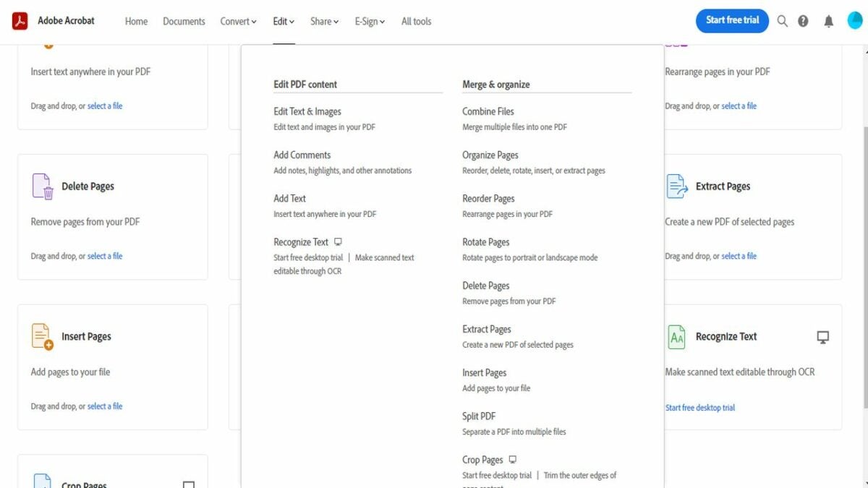Click Start free desktop trial under Recognize Text menu
The width and height of the screenshot is (868, 488).
[x=308, y=257]
